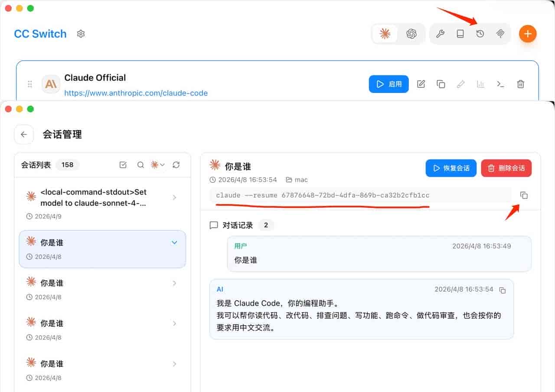The height and width of the screenshot is (392, 555).
Task: Open the wrench tools icon in CC Switch
Action: click(x=440, y=34)
